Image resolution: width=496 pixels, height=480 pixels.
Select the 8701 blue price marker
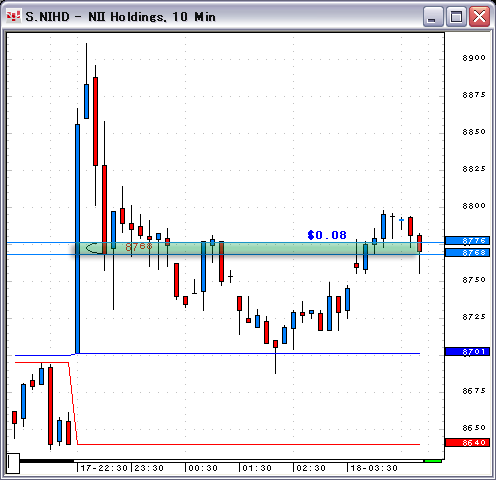[x=467, y=352]
